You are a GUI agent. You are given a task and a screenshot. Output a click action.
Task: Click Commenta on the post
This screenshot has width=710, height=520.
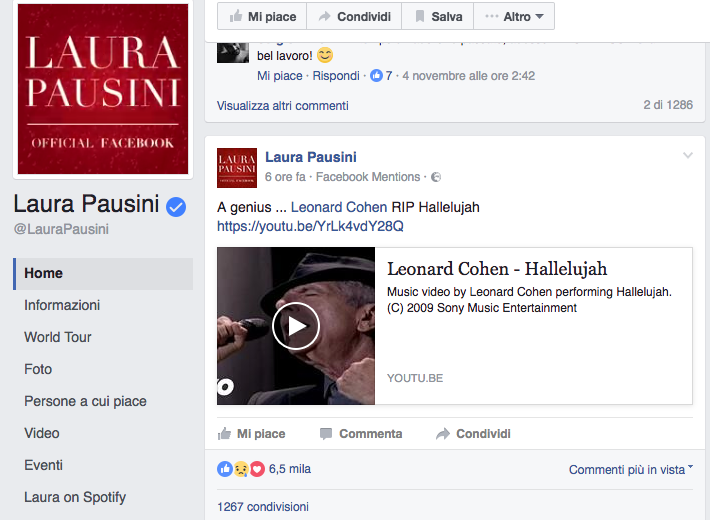(x=361, y=433)
